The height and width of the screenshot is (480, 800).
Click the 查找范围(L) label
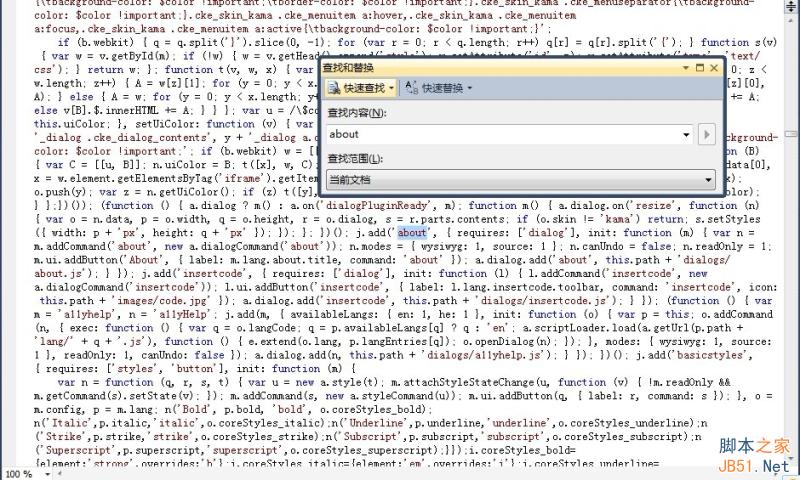[355, 159]
